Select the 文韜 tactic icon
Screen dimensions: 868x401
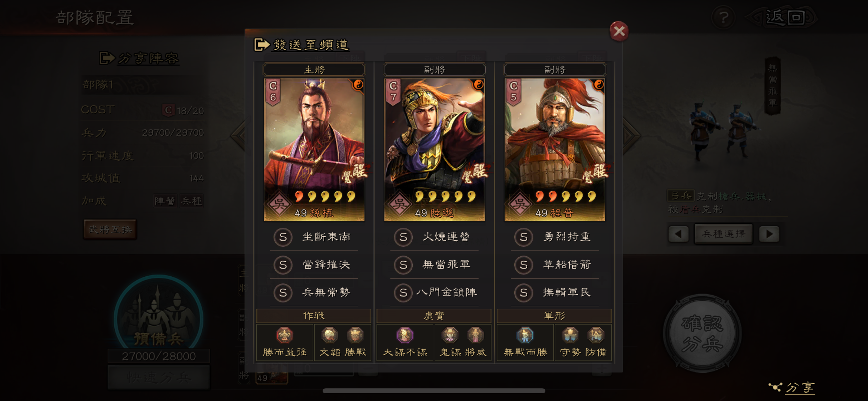[329, 335]
